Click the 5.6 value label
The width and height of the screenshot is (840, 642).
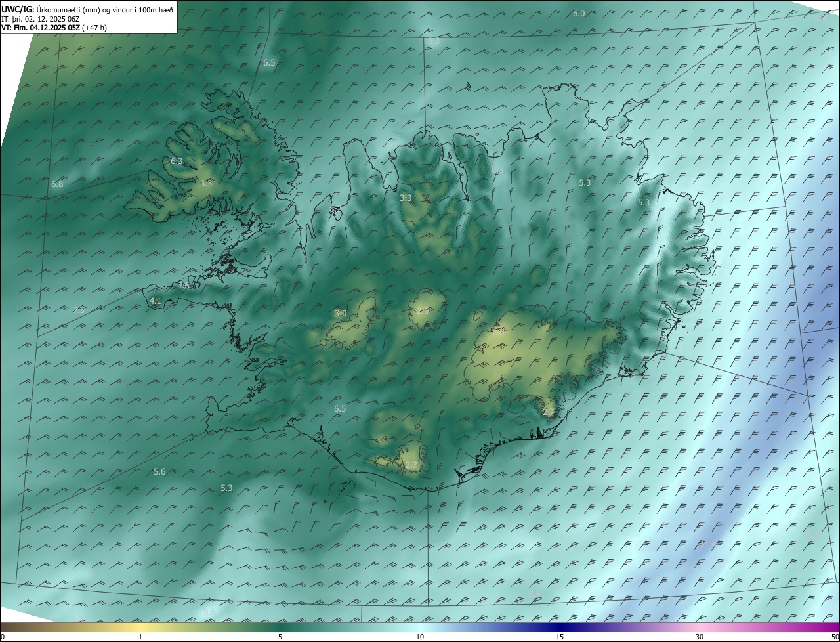(x=159, y=472)
